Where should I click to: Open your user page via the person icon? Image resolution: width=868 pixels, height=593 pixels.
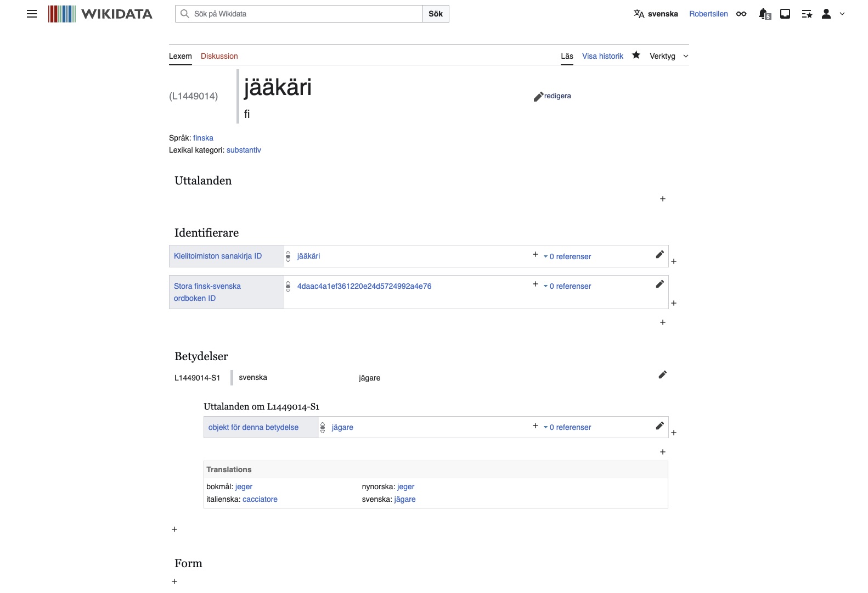point(826,14)
